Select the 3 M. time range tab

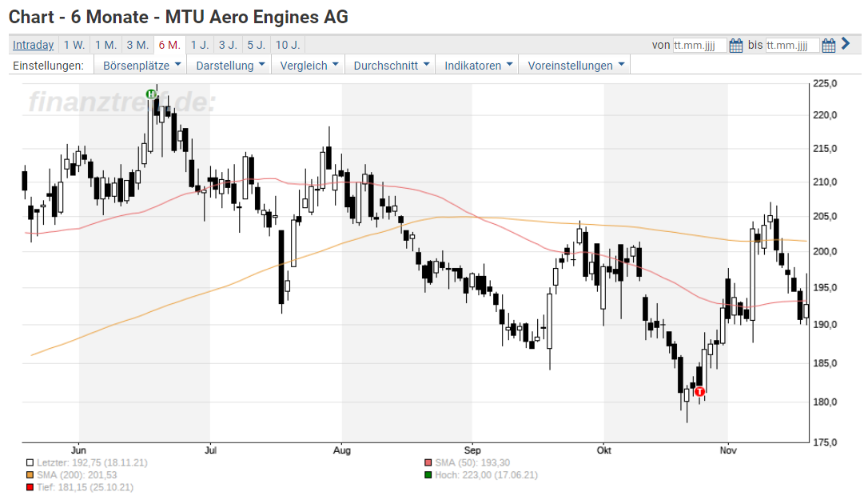[x=137, y=45]
